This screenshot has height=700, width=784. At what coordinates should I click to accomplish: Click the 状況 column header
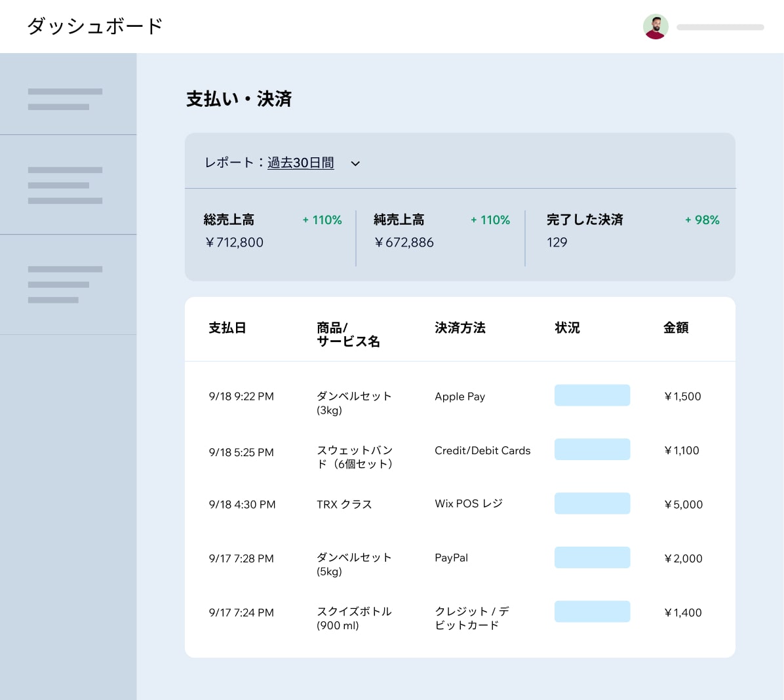click(567, 328)
